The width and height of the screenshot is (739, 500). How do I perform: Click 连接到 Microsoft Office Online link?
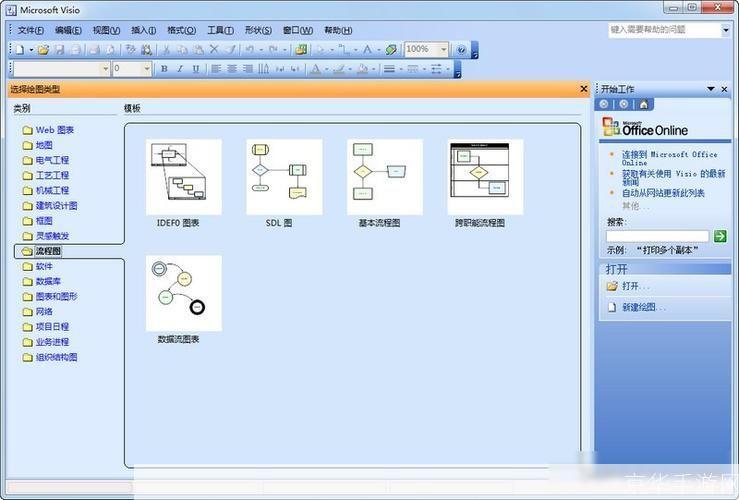coord(669,158)
